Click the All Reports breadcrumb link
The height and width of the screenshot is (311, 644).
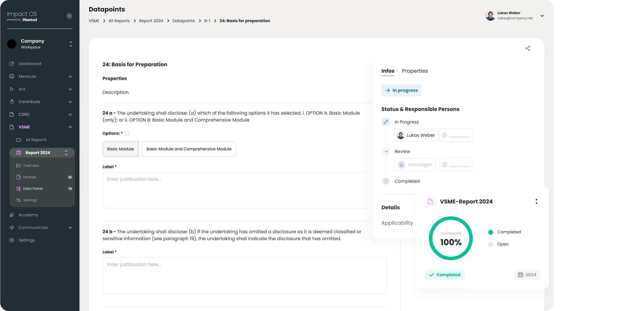pyautogui.click(x=119, y=21)
